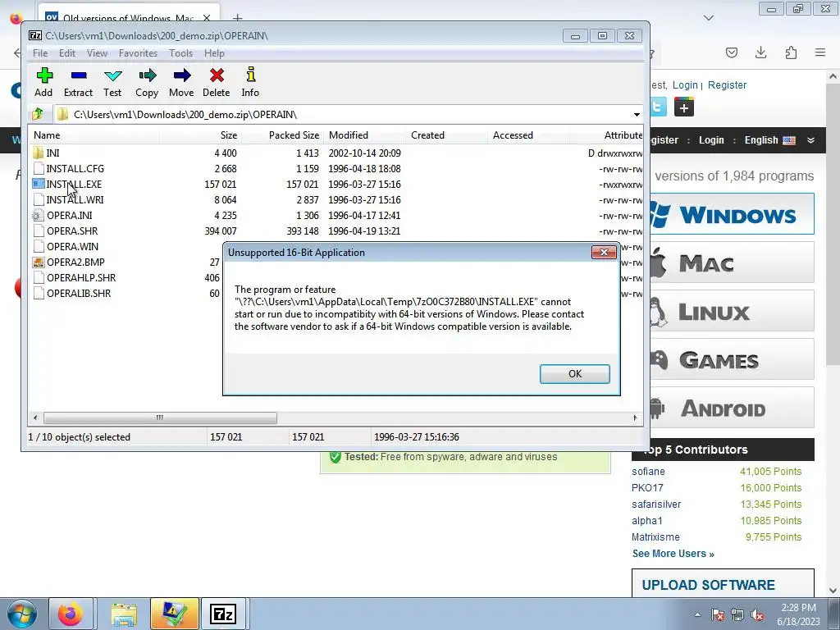This screenshot has height=630, width=840.
Task: Open contributor PKO17's profile link
Action: 647,488
